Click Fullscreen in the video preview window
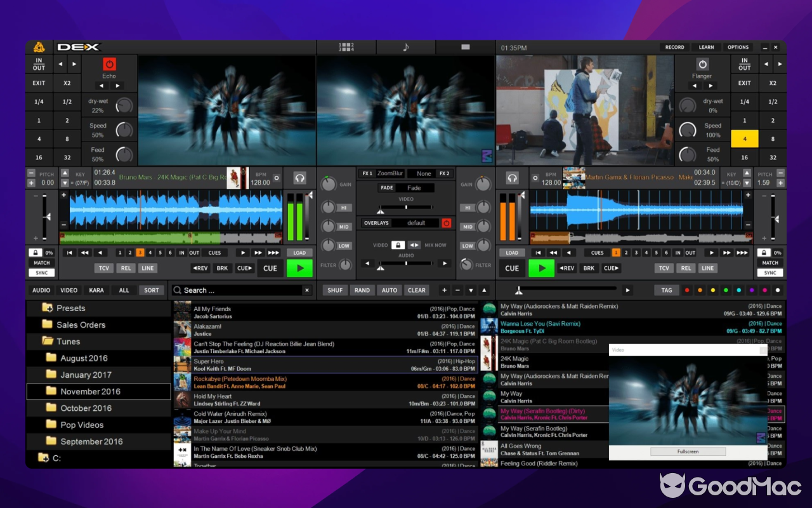This screenshot has width=812, height=508. click(688, 451)
